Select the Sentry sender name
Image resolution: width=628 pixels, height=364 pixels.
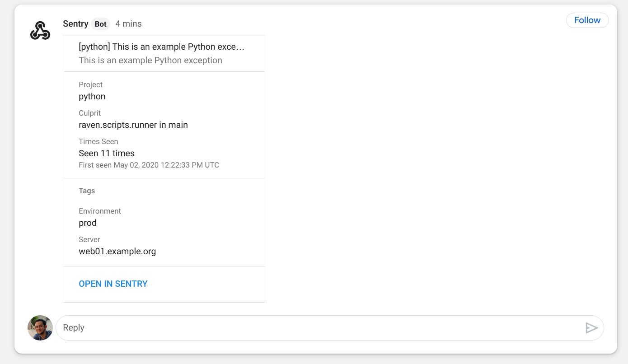click(75, 23)
